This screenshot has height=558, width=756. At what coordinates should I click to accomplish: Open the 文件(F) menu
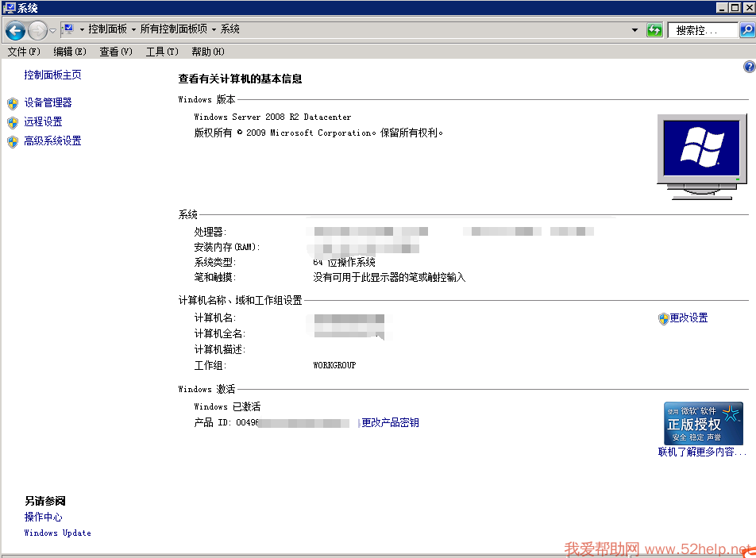point(23,52)
